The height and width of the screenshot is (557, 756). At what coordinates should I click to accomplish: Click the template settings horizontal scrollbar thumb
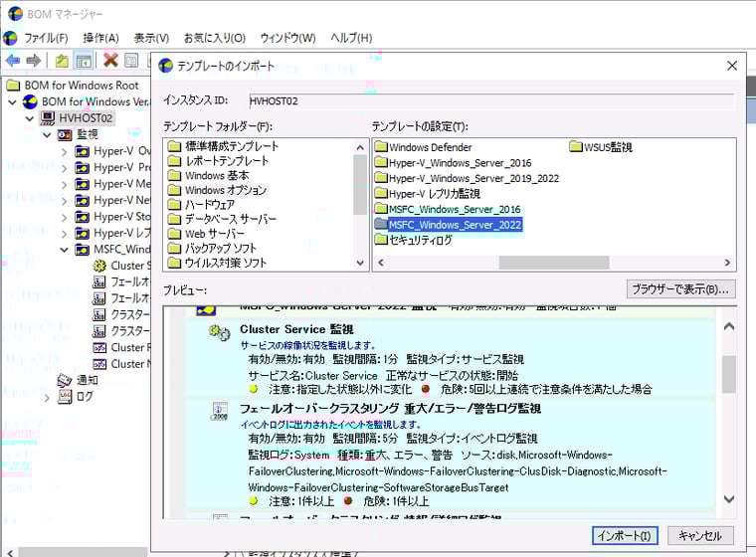tap(554, 263)
